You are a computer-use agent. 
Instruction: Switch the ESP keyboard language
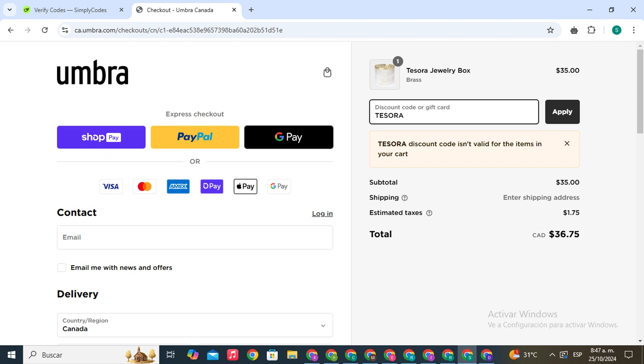(x=577, y=355)
